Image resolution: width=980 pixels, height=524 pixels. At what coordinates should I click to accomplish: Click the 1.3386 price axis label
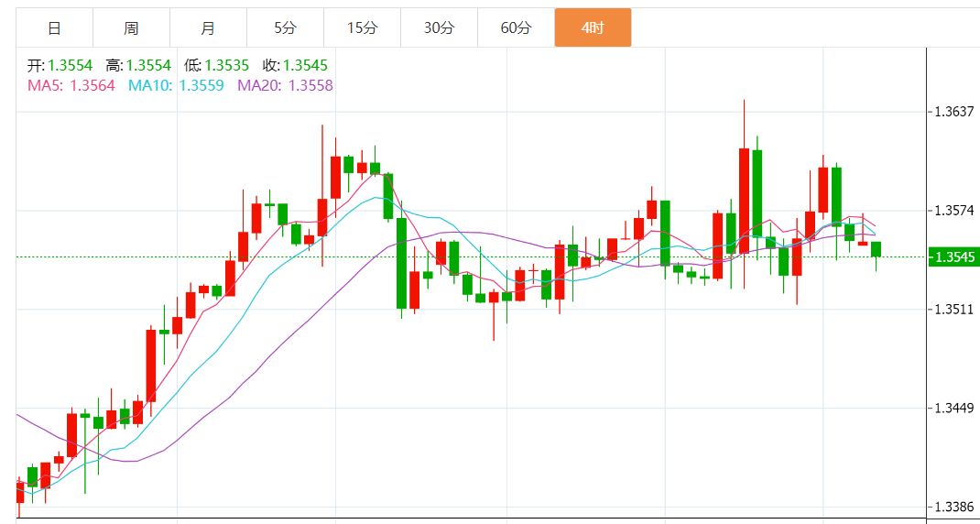pos(953,507)
